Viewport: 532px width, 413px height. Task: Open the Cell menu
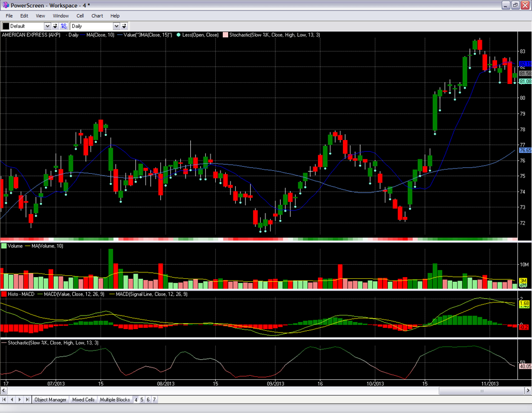tap(80, 16)
